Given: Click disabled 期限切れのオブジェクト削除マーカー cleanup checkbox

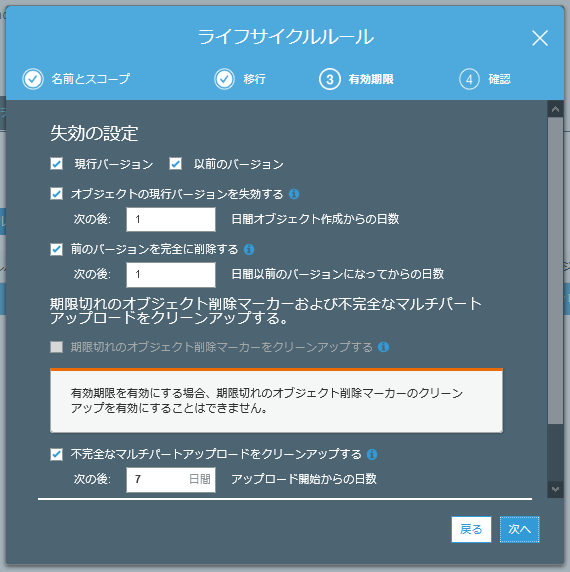Looking at the screenshot, I should click(57, 347).
